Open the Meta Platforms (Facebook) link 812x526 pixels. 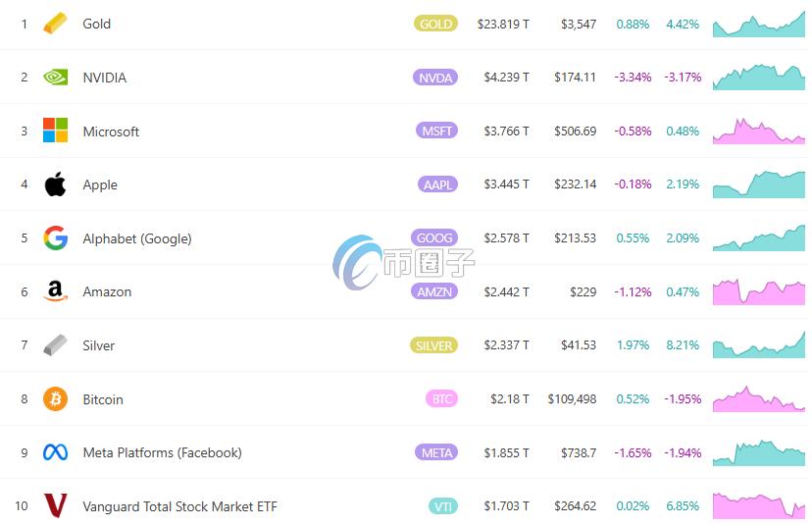click(x=162, y=452)
